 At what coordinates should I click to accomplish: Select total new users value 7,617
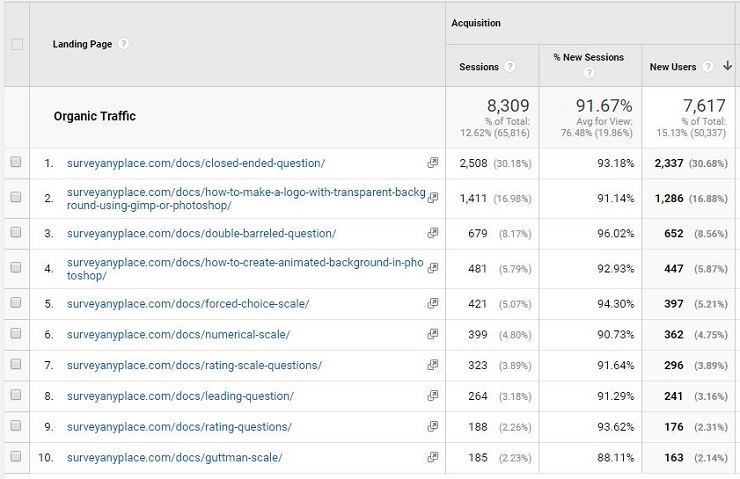(x=704, y=105)
